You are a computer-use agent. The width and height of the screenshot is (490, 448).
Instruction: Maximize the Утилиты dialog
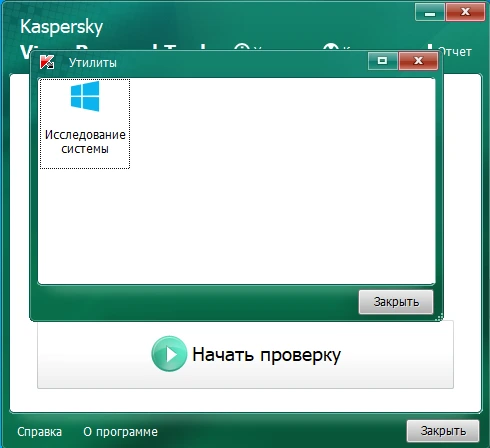(383, 61)
